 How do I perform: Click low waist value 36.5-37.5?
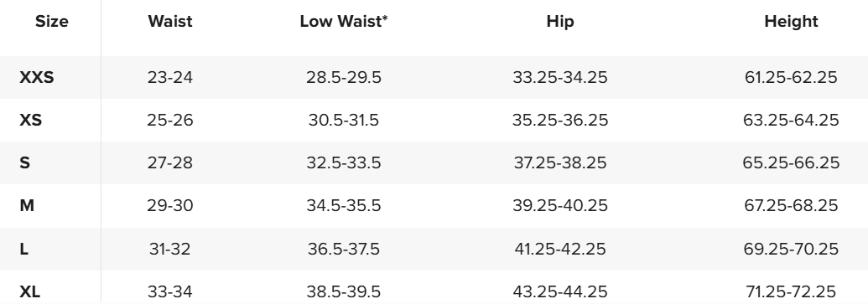pos(344,249)
